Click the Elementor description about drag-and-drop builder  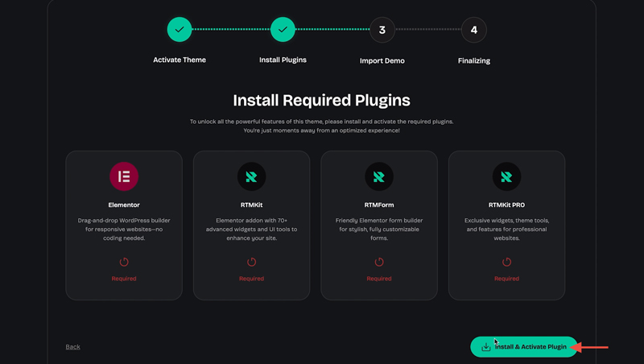(124, 230)
